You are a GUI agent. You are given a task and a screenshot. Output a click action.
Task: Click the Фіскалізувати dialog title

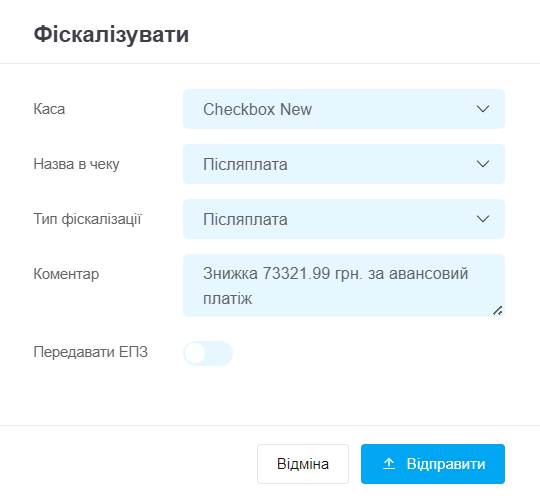coord(111,34)
